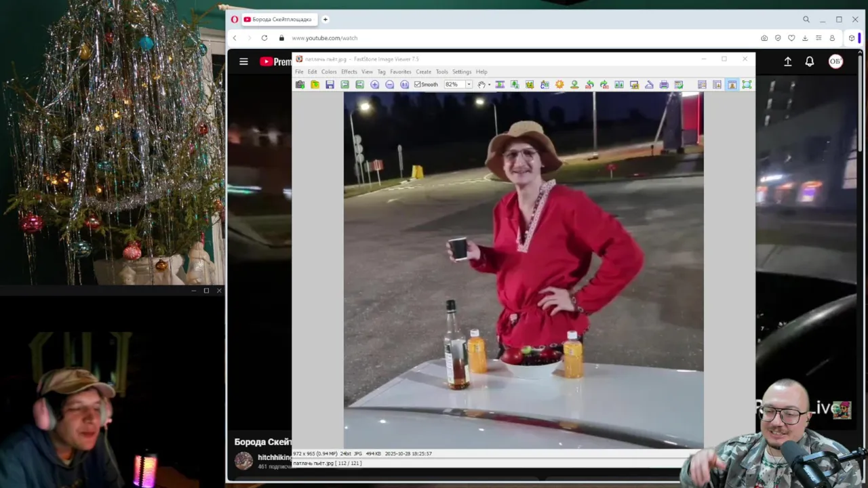Viewport: 868px width, 488px height.
Task: Open the Colors menu
Action: 329,72
